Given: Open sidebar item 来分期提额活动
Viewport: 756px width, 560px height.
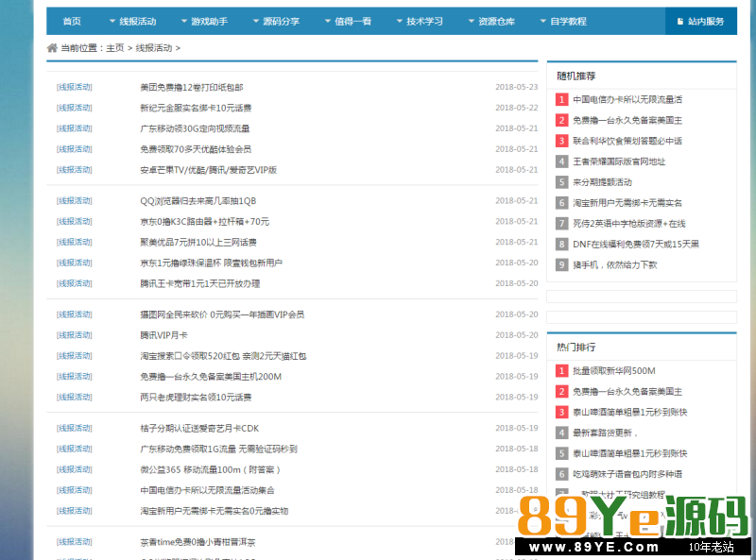Looking at the screenshot, I should coord(602,182).
